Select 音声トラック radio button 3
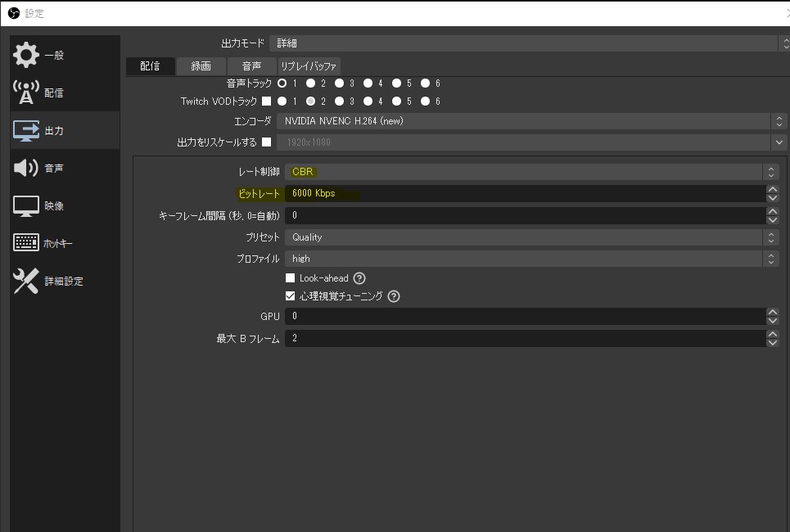Image resolution: width=790 pixels, height=532 pixels. tap(339, 83)
